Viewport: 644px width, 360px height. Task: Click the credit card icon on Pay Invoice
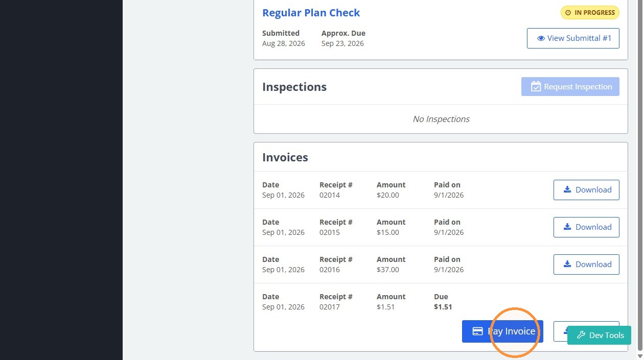pyautogui.click(x=478, y=331)
